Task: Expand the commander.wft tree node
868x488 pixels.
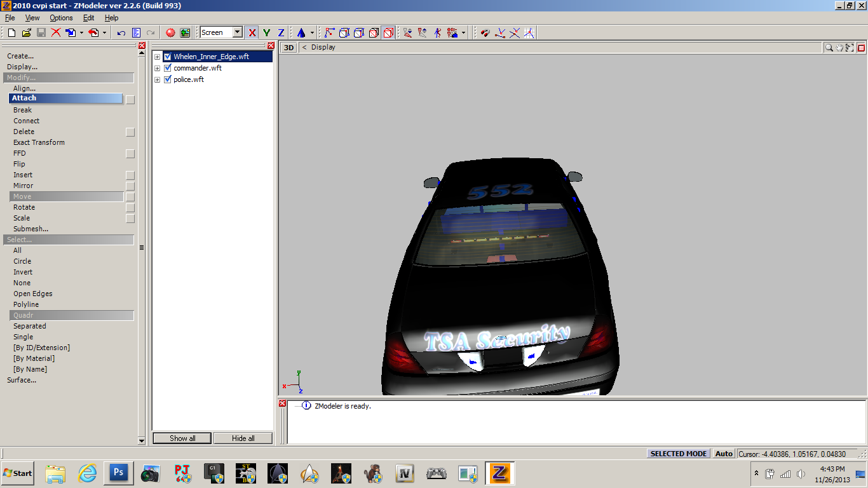Action: [158, 68]
